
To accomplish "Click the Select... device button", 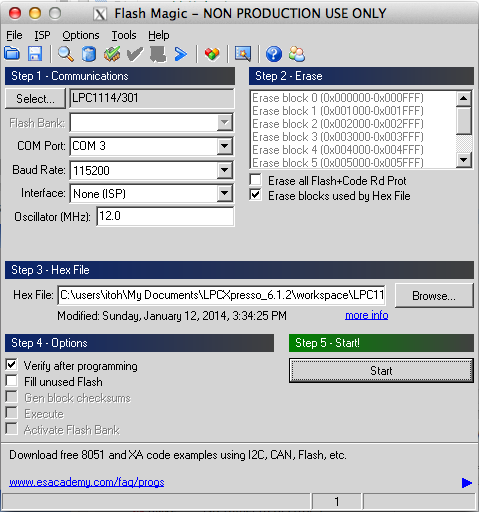I will (35, 99).
